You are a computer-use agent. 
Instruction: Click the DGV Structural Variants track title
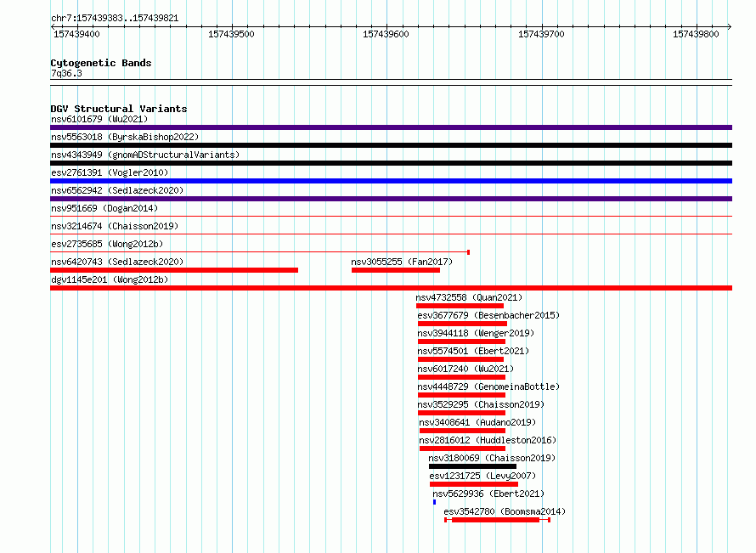119,109
